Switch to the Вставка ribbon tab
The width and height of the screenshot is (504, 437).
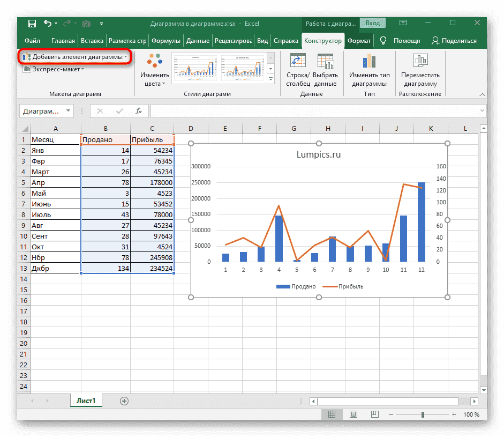(92, 41)
